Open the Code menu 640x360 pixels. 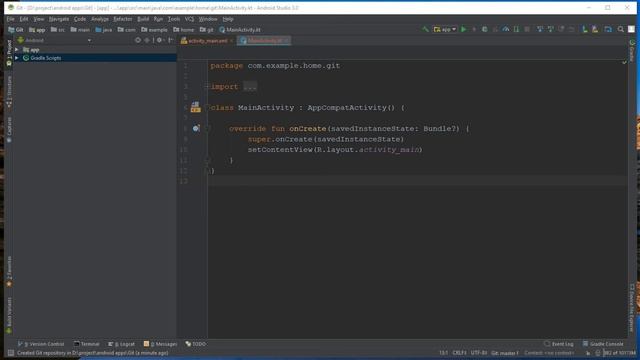(x=80, y=19)
